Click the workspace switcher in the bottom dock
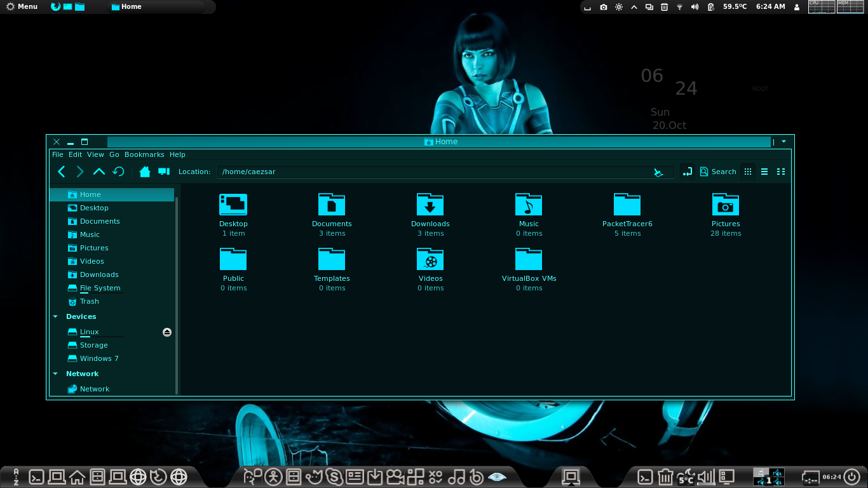Viewport: 868px width, 488px height. click(x=769, y=477)
